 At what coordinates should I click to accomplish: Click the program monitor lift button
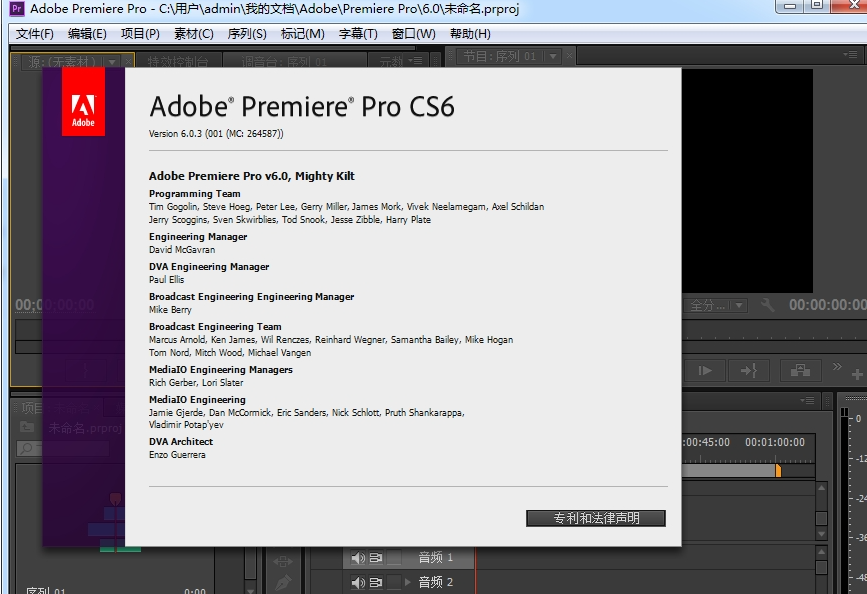point(800,371)
